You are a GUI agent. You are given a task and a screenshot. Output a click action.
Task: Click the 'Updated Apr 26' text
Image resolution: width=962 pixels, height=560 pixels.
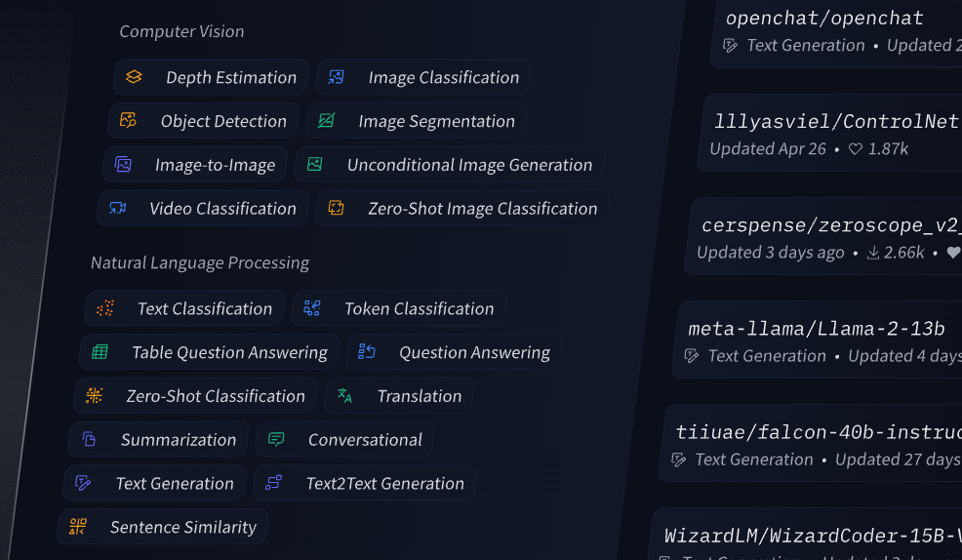pos(768,148)
